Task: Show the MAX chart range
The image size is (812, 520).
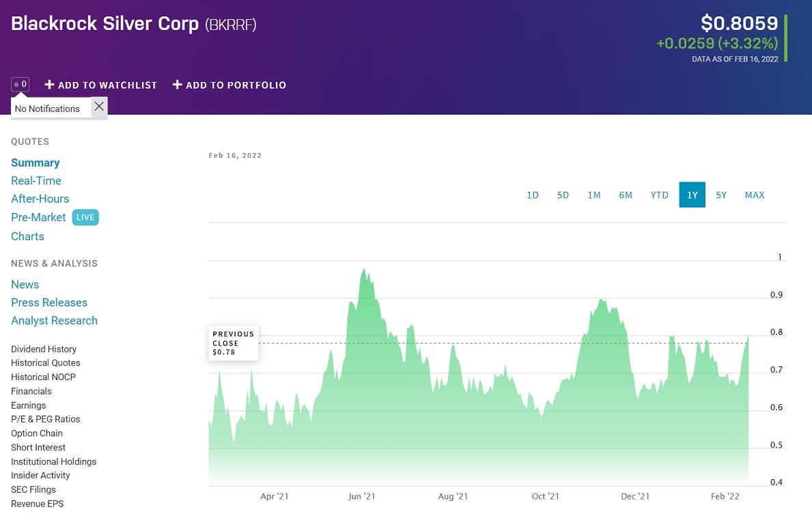Action: point(755,195)
